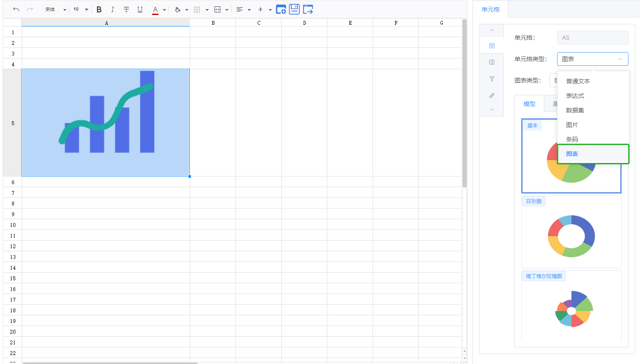
Task: Choose 图片 from cell type list
Action: (x=593, y=125)
